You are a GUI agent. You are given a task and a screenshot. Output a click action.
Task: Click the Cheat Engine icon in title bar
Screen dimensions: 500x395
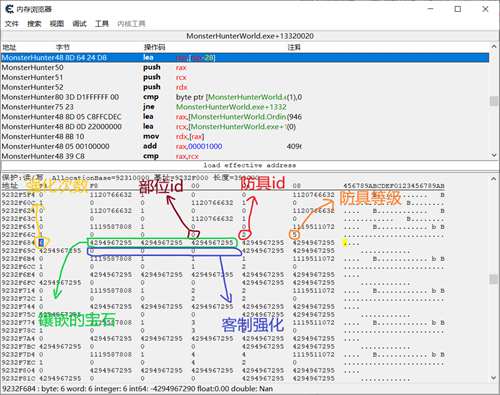(9, 9)
